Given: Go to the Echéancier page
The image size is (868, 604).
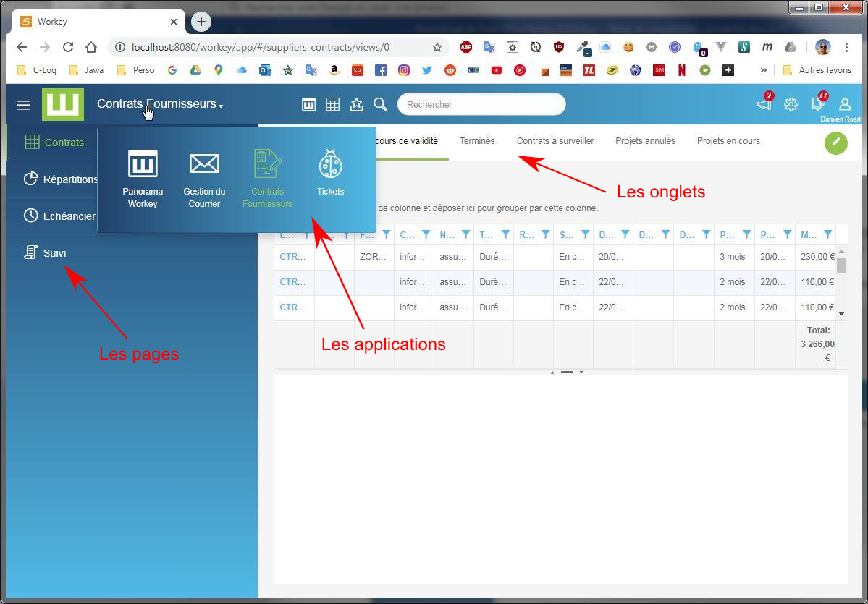Looking at the screenshot, I should (69, 216).
